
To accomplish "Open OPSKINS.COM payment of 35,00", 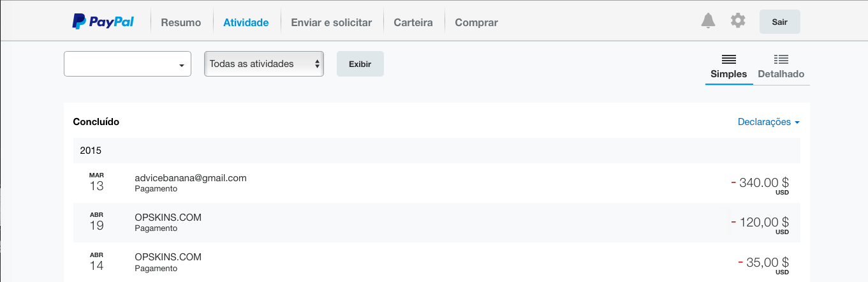I will click(168, 257).
